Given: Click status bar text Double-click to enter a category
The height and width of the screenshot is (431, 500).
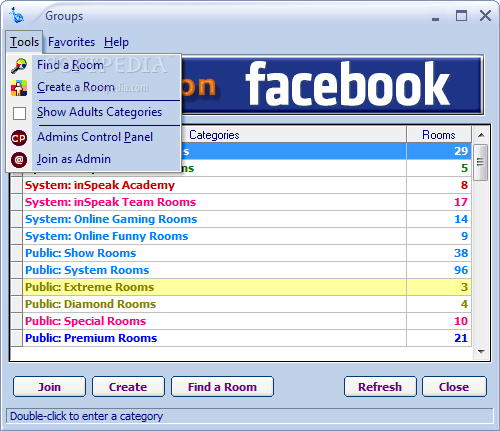Looking at the screenshot, I should click(86, 416).
